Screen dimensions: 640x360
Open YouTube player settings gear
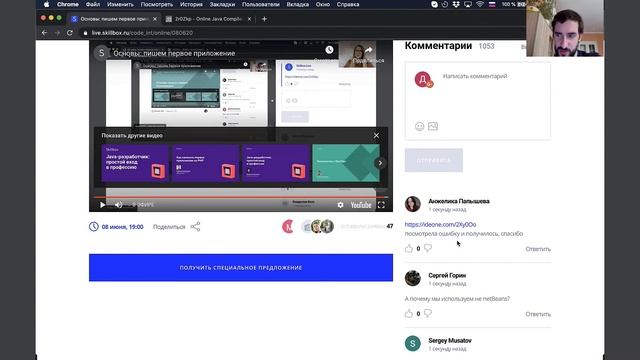pyautogui.click(x=340, y=205)
